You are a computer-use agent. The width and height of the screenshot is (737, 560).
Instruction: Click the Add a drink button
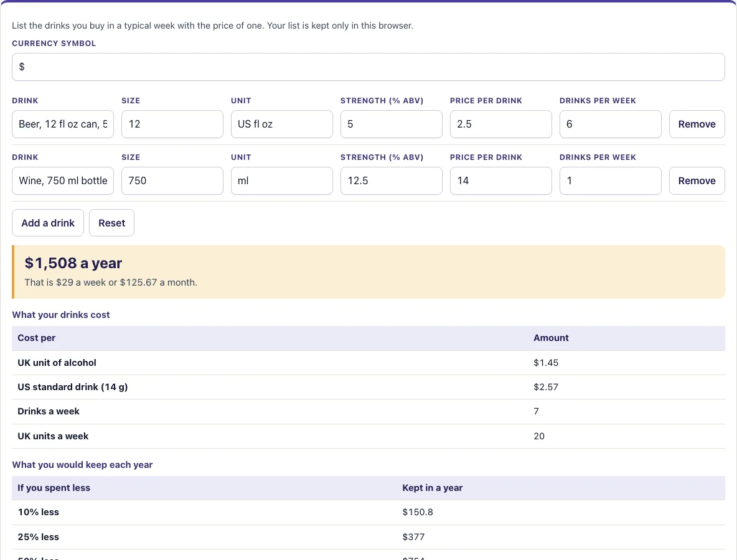(x=47, y=223)
